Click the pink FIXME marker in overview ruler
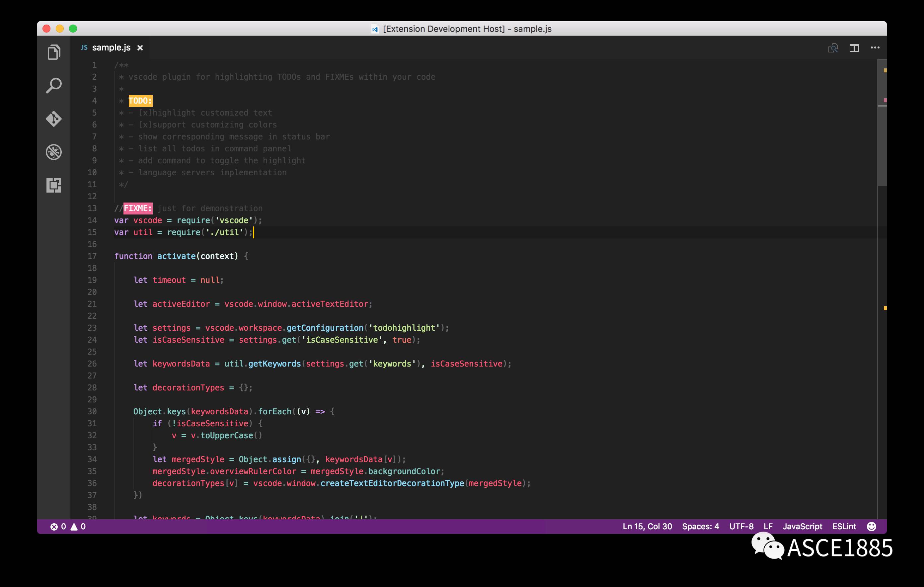Viewport: 924px width, 587px height. tap(885, 100)
